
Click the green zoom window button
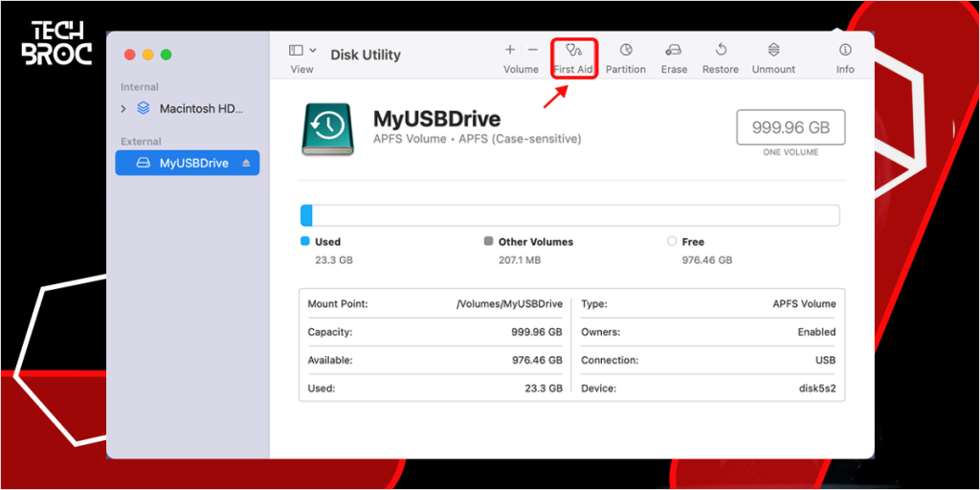[166, 55]
